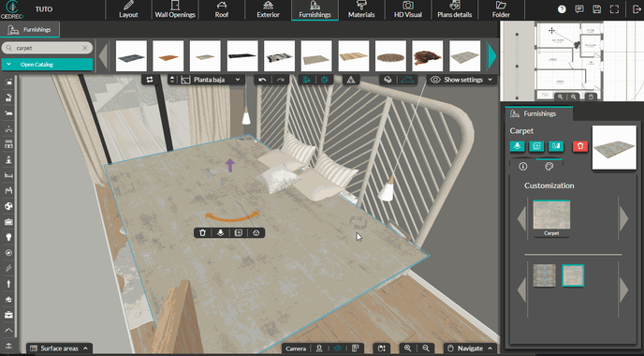
Task: Open the help question mark icon
Action: (562, 9)
